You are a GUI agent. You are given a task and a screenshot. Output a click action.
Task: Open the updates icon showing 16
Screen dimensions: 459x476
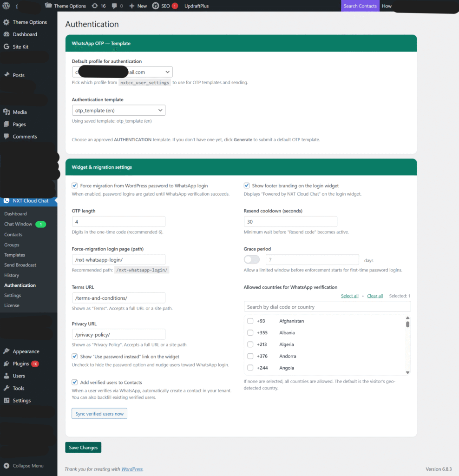coord(95,6)
